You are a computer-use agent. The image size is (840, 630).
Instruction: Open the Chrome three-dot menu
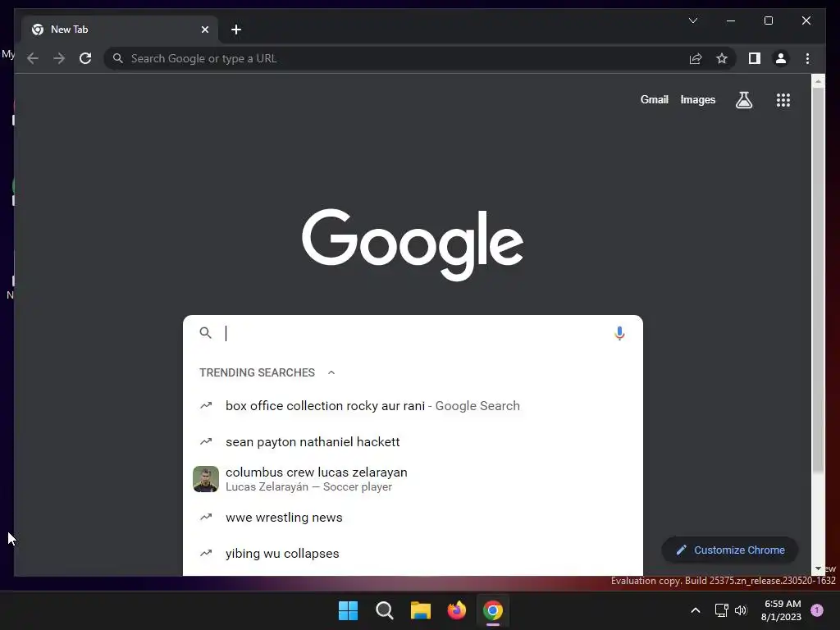(x=807, y=58)
